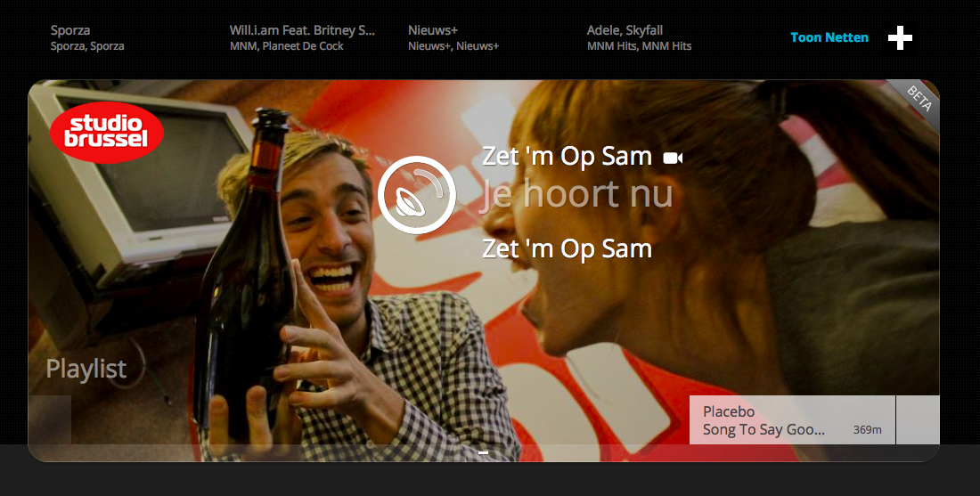Click the video camera icon beside the show title
Image resolution: width=980 pixels, height=496 pixels.
(x=673, y=159)
